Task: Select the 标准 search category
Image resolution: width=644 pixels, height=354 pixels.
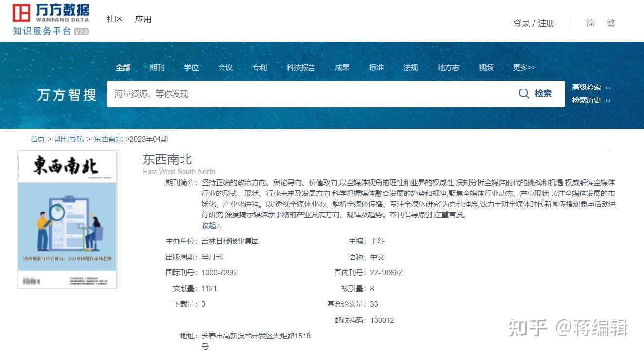Action: tap(376, 67)
